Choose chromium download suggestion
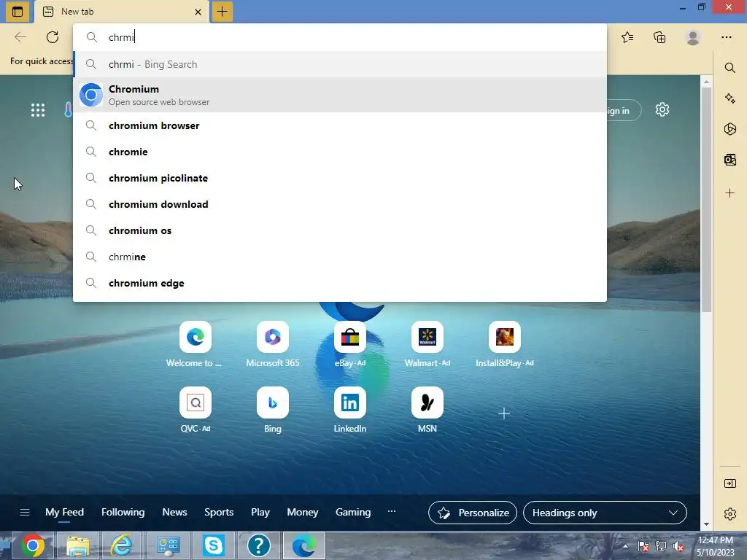The width and height of the screenshot is (747, 560). [x=340, y=204]
